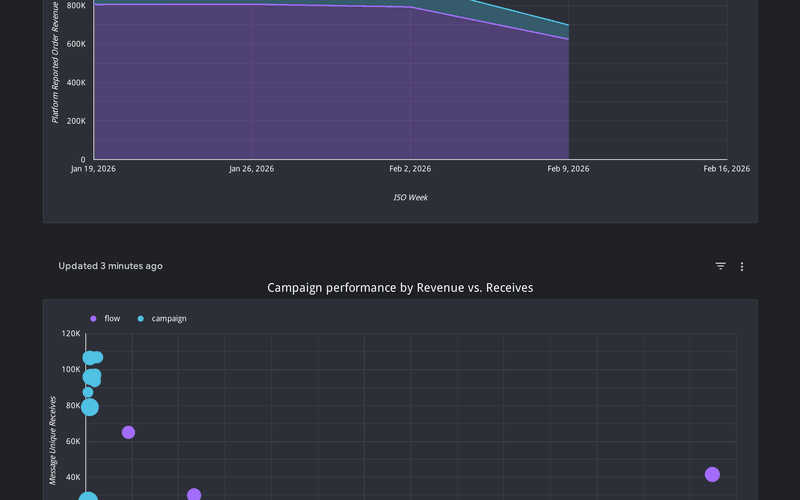Toggle the campaign series in the legend
Viewport: 800px width, 500px height.
pyautogui.click(x=168, y=318)
